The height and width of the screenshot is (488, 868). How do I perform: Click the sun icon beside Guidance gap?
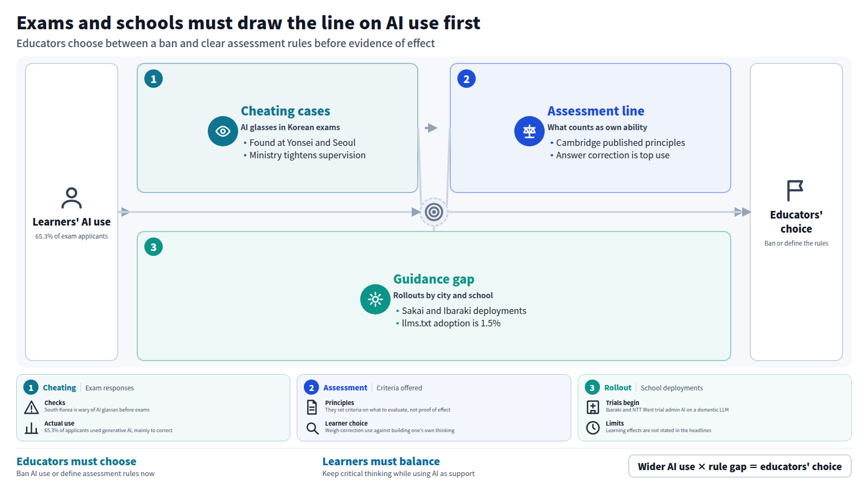click(x=375, y=299)
